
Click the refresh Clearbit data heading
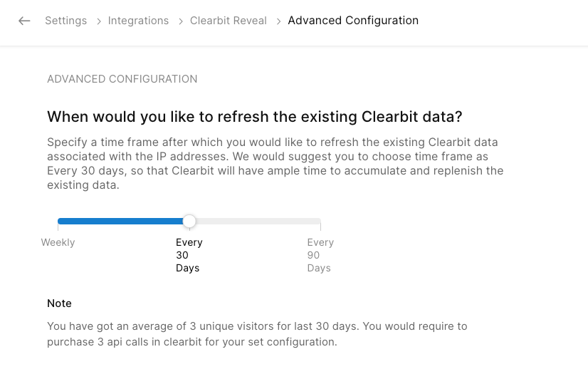coord(255,116)
